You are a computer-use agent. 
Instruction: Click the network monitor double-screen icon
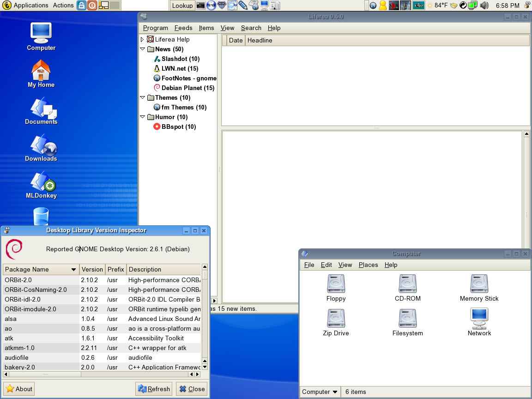pyautogui.click(x=472, y=5)
